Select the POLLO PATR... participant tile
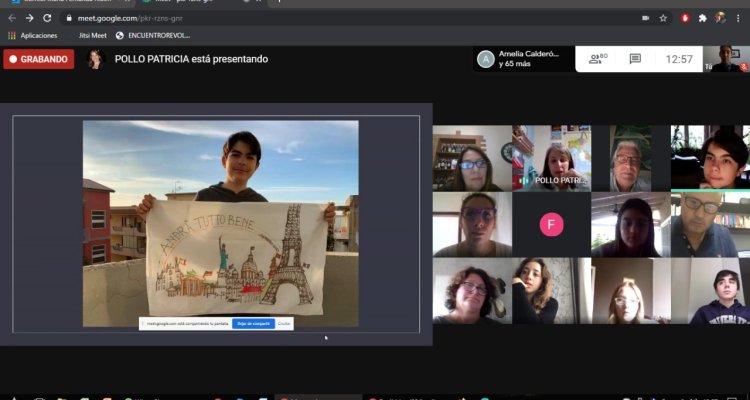Image resolution: width=750 pixels, height=400 pixels. coord(551,158)
